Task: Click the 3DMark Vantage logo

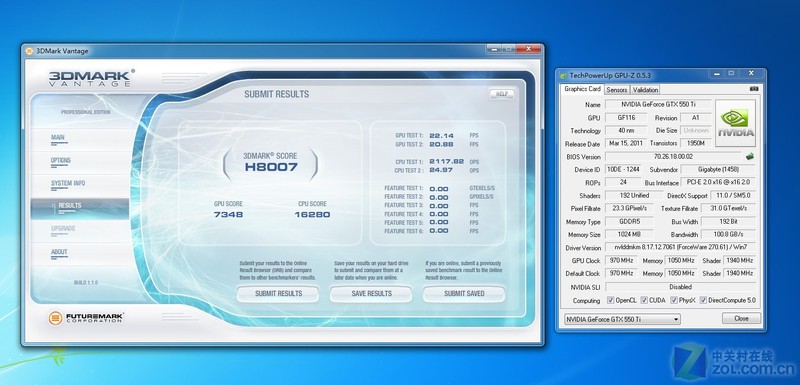Action: click(x=91, y=78)
